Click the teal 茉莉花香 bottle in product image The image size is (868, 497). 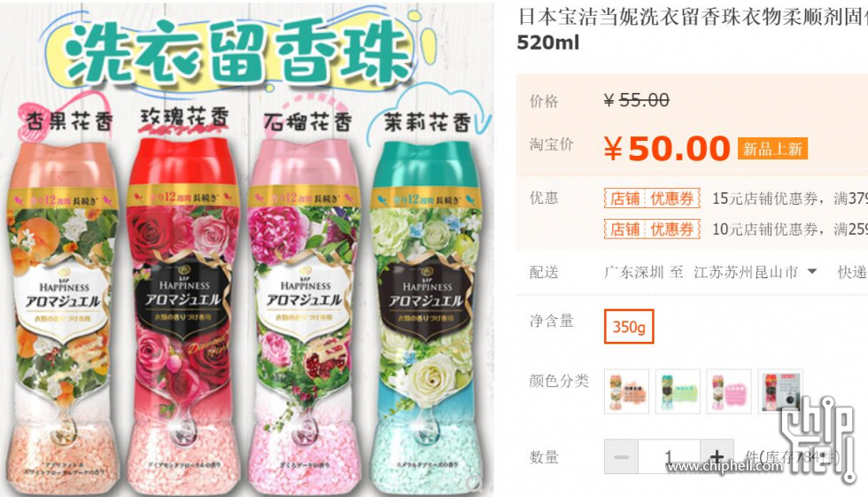[x=426, y=315]
